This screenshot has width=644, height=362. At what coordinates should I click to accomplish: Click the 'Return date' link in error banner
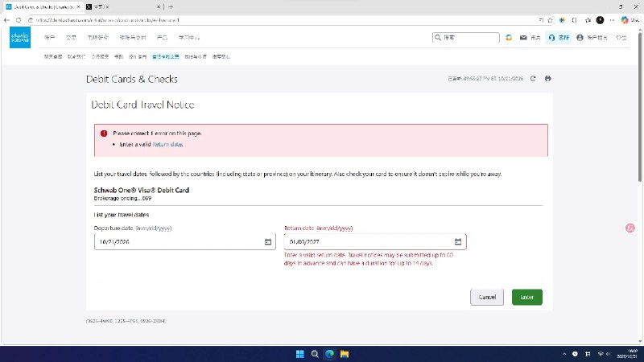coord(167,145)
